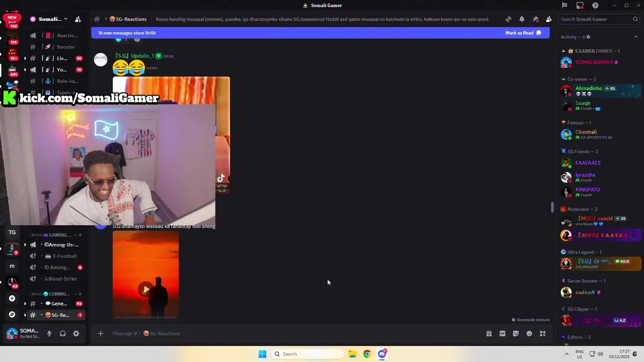Viewport: 644px width, 362px height.
Task: Create channel in COMMU... category plus
Action: (80, 294)
